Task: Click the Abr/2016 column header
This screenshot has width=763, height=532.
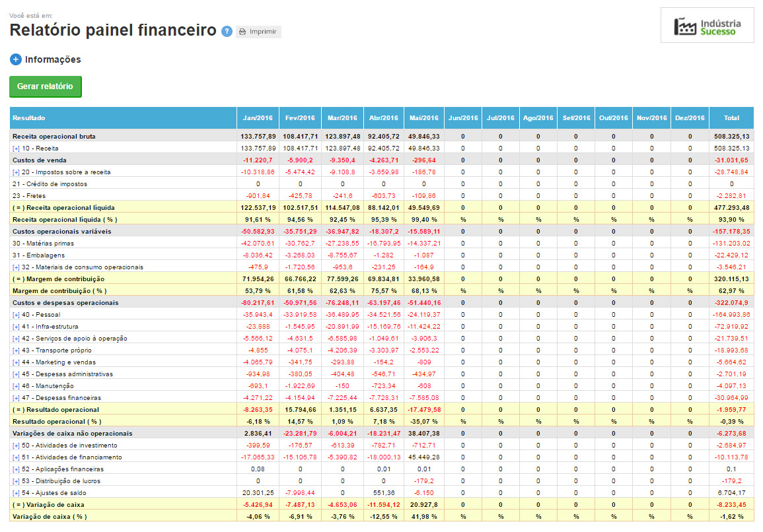Action: click(x=383, y=118)
